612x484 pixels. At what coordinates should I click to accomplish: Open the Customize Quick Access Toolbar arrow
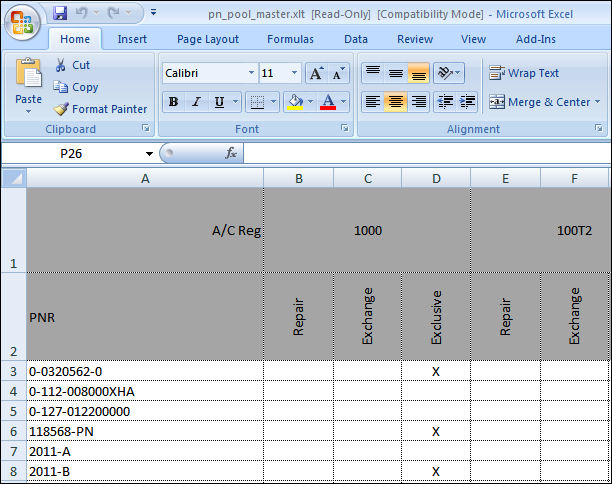click(x=153, y=12)
